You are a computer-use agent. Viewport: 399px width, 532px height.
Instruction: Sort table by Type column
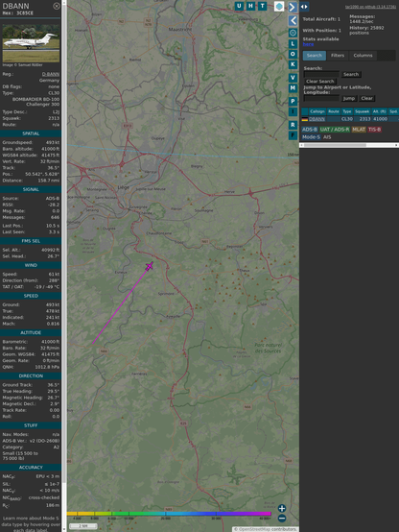[x=347, y=111]
